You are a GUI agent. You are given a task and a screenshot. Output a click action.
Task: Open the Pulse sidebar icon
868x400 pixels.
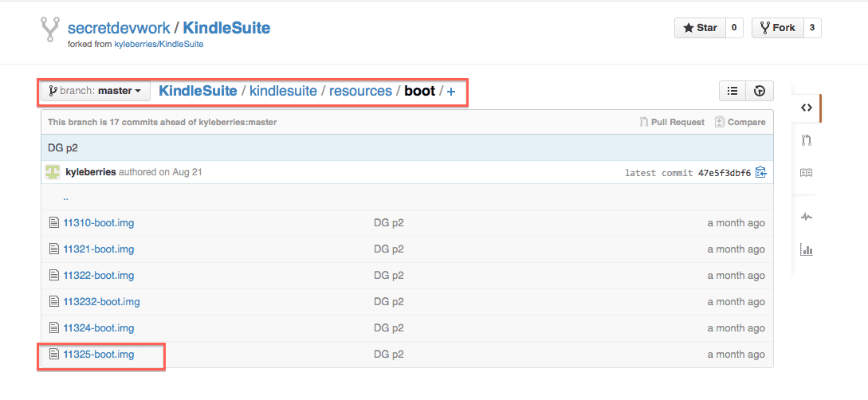tap(806, 217)
